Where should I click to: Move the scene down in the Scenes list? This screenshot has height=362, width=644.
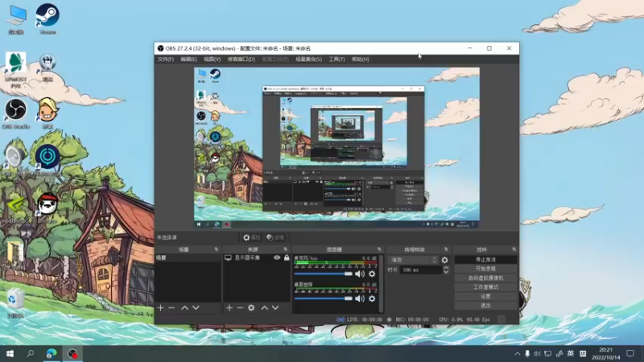coord(196,308)
